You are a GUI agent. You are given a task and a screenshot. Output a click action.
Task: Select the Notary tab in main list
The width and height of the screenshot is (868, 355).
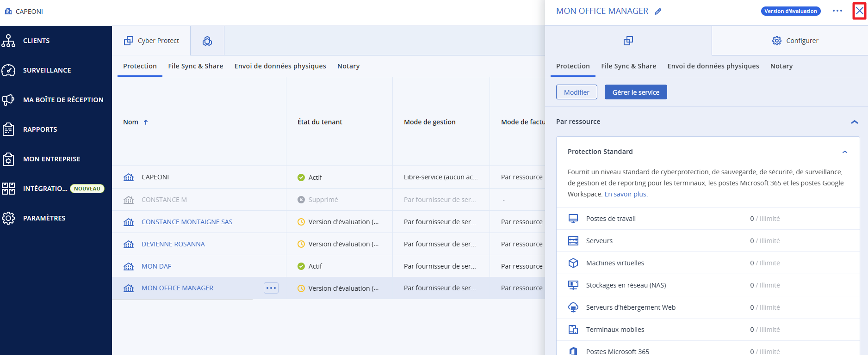tap(348, 66)
